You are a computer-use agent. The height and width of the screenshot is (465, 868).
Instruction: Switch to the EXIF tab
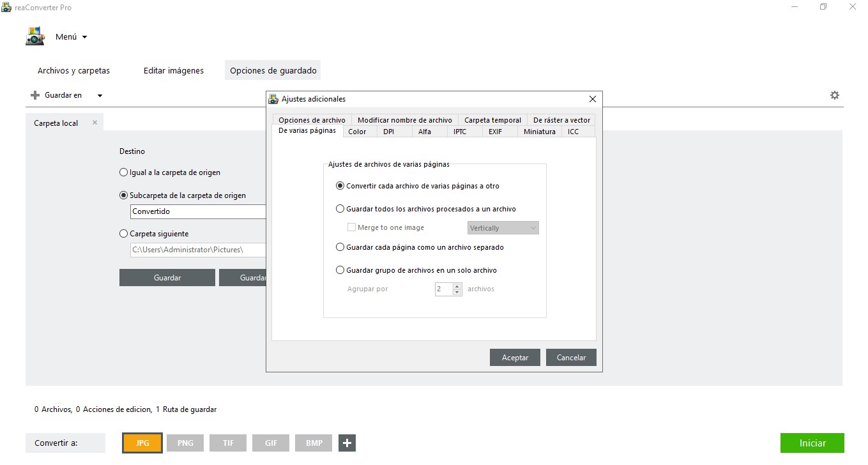pyautogui.click(x=495, y=132)
